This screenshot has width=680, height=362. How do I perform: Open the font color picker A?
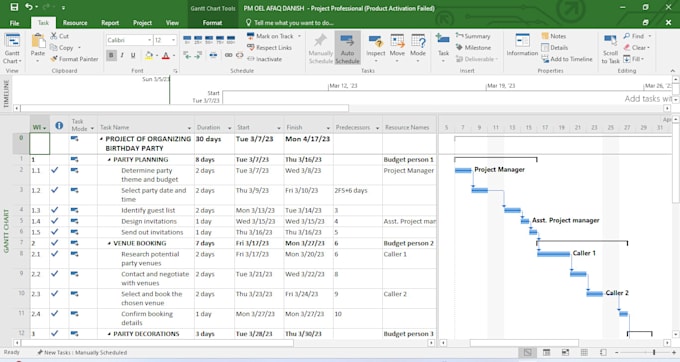click(166, 55)
